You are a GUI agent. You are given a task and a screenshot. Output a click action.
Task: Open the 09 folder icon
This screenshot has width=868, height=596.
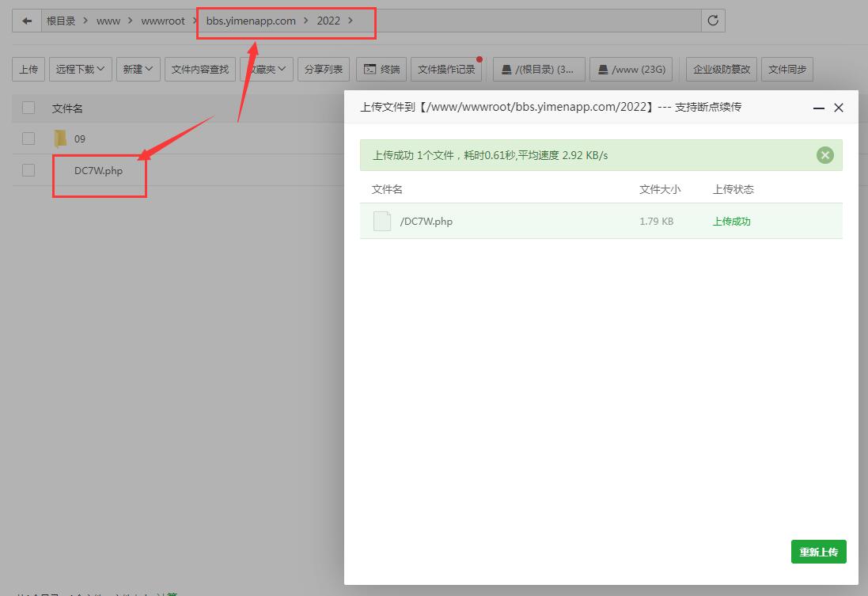[60, 139]
